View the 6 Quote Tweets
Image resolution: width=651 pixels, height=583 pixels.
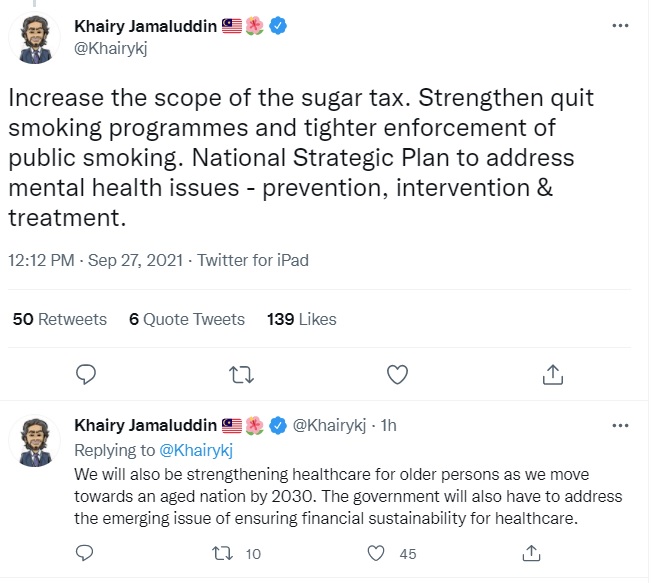pos(187,319)
